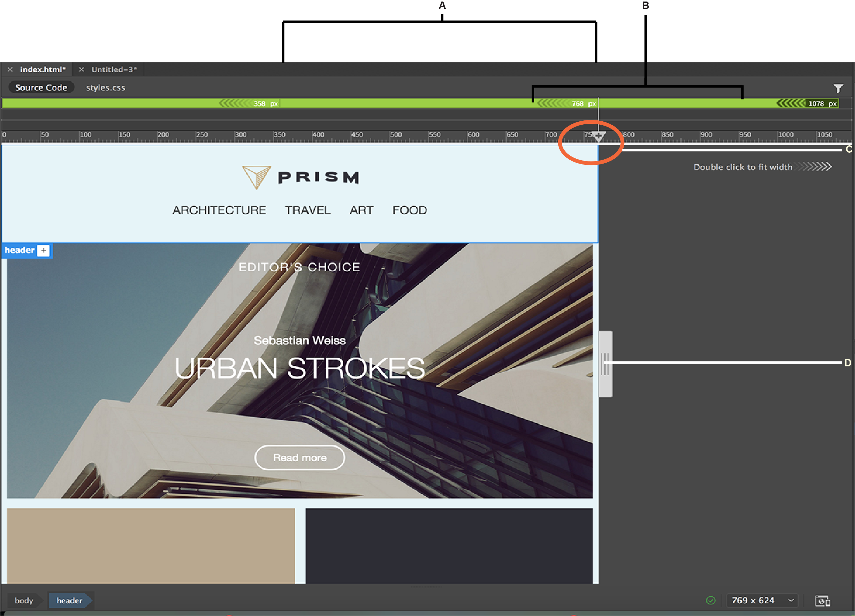Select the header tag in the tag selector

(70, 600)
